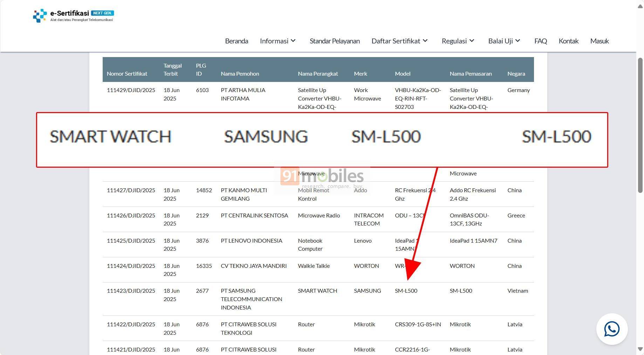The width and height of the screenshot is (644, 355).
Task: Select certificate 111429/DJID/2025
Action: coord(131,90)
